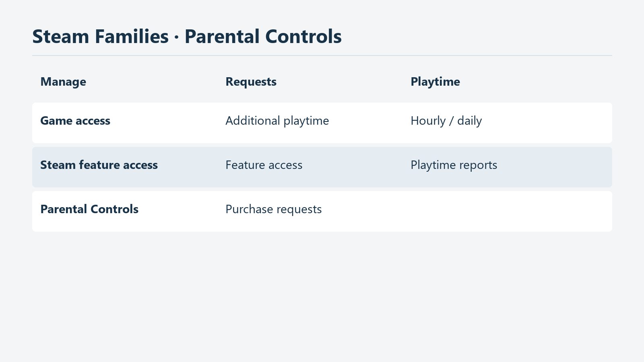Click the Manage column header

click(63, 82)
